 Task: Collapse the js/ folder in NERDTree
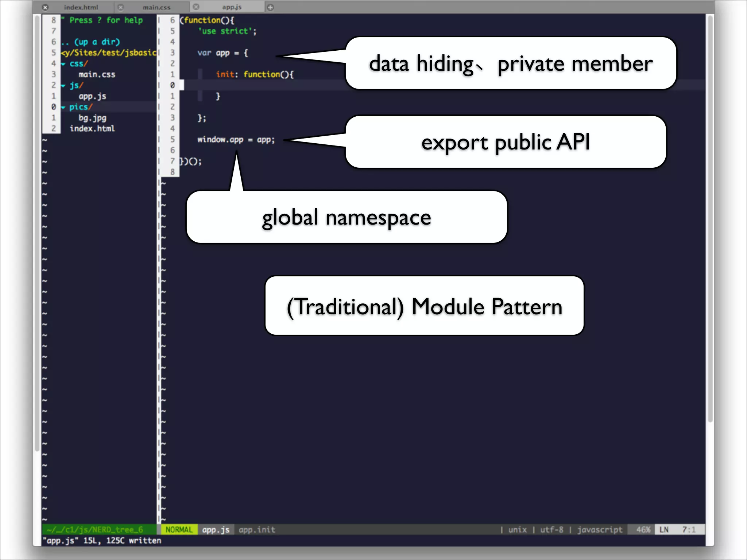63,86
